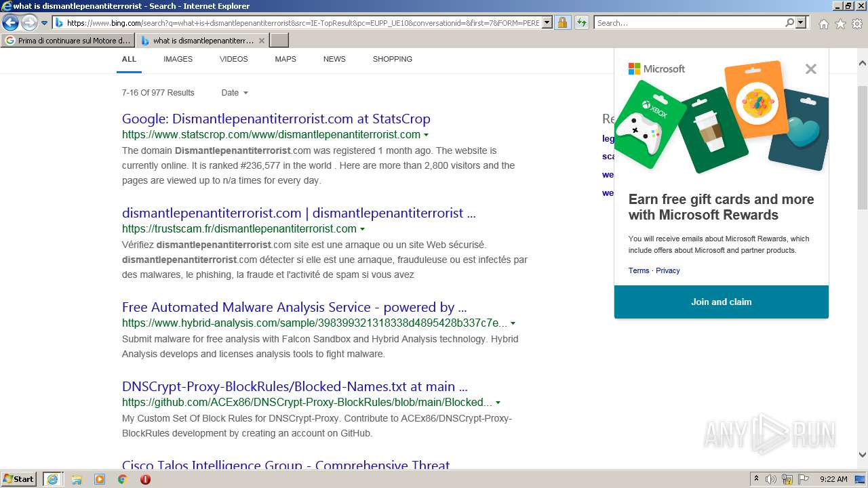Viewport: 868px width, 488px height.
Task: Click the green trustscam.fr URL text
Action: click(x=239, y=228)
